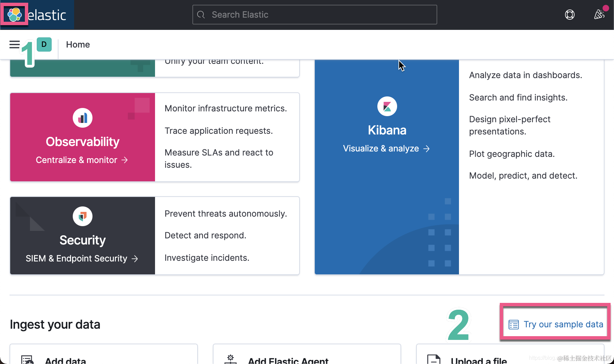Viewport: 614px width, 364px height.
Task: Click the Security shield icon
Action: click(x=83, y=216)
